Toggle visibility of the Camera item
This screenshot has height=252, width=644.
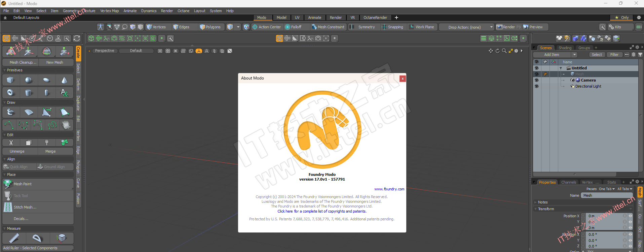click(536, 80)
